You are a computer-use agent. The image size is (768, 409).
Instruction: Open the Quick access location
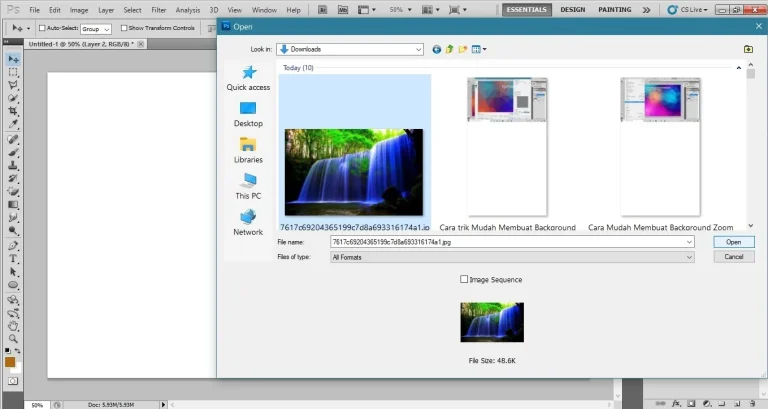(248, 78)
